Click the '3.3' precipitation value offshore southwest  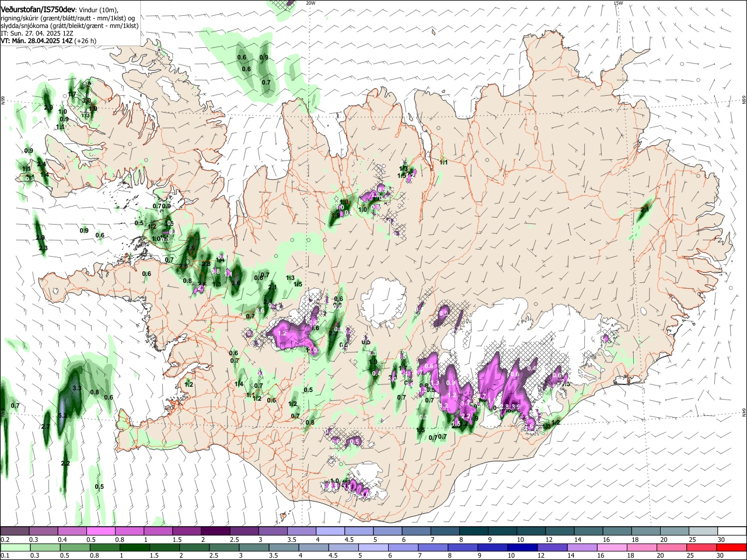[x=76, y=388]
